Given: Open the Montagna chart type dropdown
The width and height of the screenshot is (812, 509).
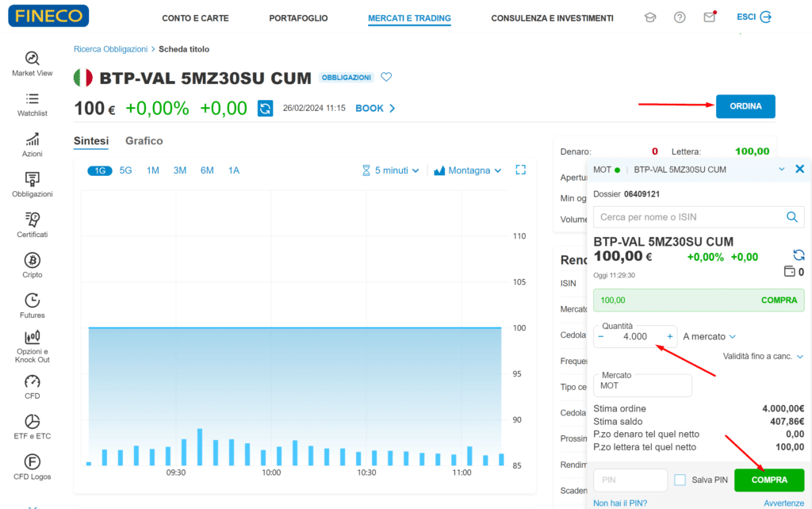Looking at the screenshot, I should (468, 170).
